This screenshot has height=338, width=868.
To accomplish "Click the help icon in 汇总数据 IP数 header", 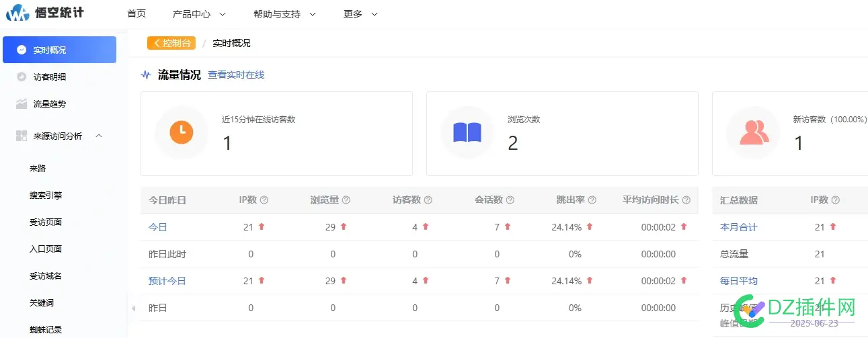I will [836, 200].
